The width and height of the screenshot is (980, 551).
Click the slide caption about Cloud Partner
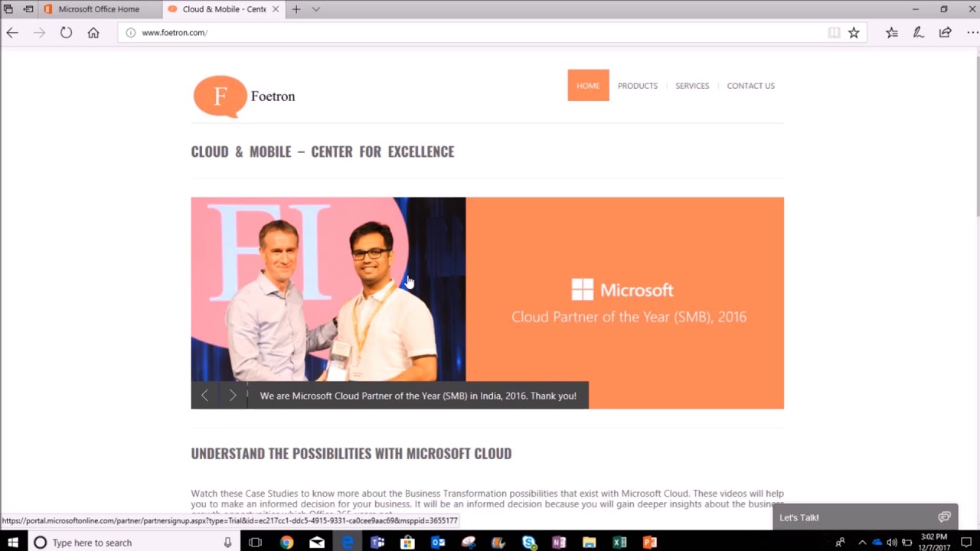pyautogui.click(x=418, y=396)
